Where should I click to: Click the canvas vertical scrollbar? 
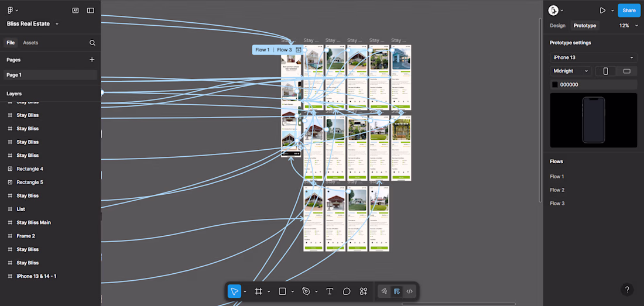pos(540,109)
